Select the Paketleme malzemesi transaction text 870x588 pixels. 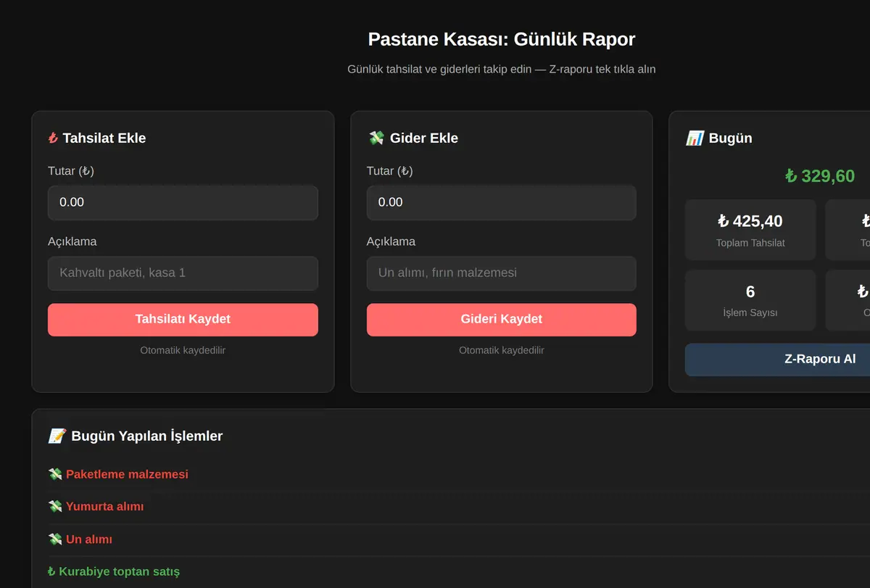click(x=127, y=474)
